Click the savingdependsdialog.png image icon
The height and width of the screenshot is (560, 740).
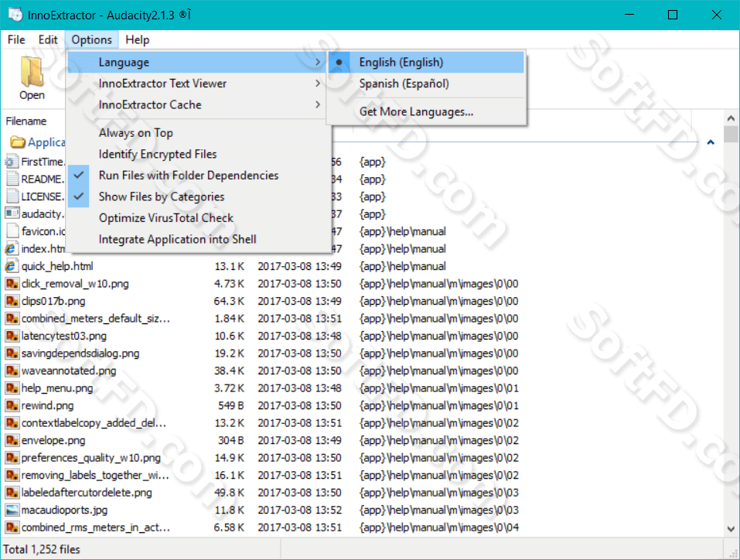[12, 353]
